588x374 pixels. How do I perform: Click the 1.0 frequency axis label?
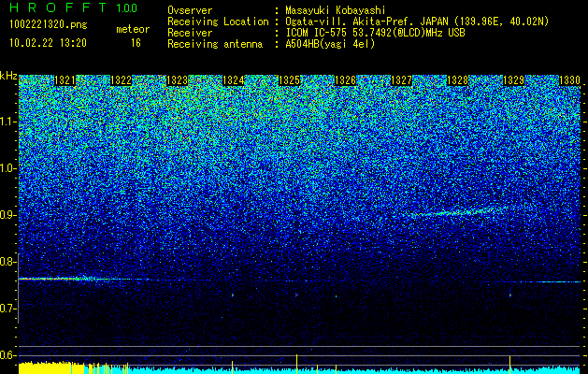coord(7,168)
